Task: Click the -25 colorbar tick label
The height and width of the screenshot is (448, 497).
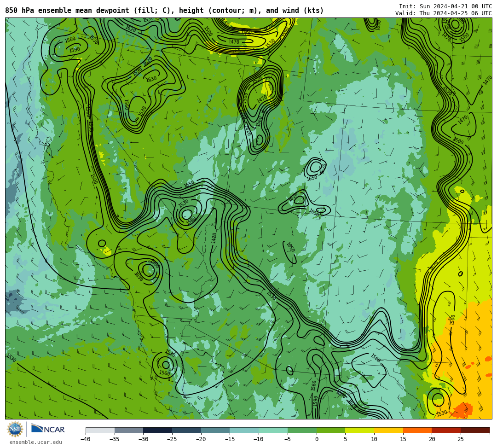Action: click(x=172, y=439)
